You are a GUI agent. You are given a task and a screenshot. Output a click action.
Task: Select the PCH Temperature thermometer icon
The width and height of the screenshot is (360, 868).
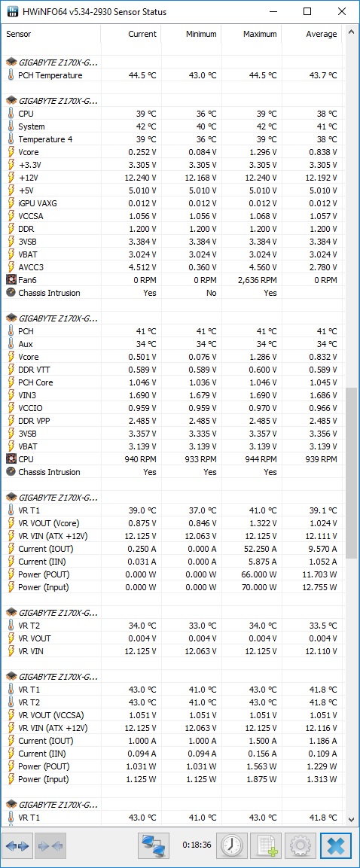coord(11,75)
